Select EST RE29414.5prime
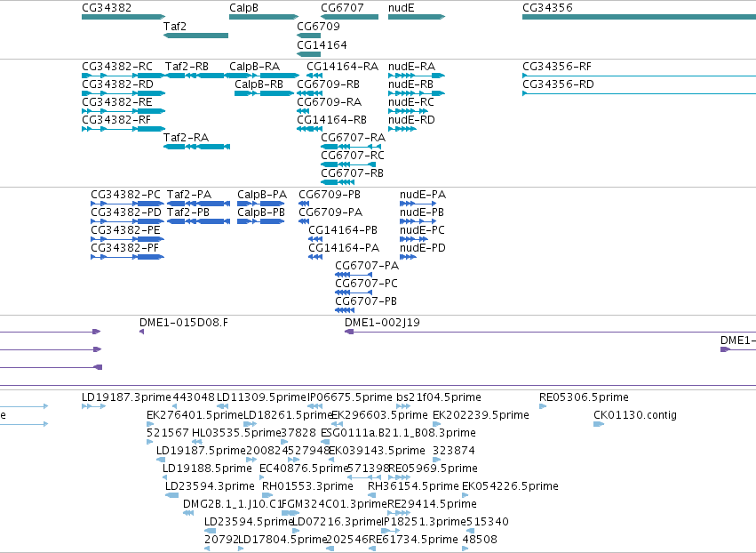This screenshot has height=553, width=756. pos(399,513)
